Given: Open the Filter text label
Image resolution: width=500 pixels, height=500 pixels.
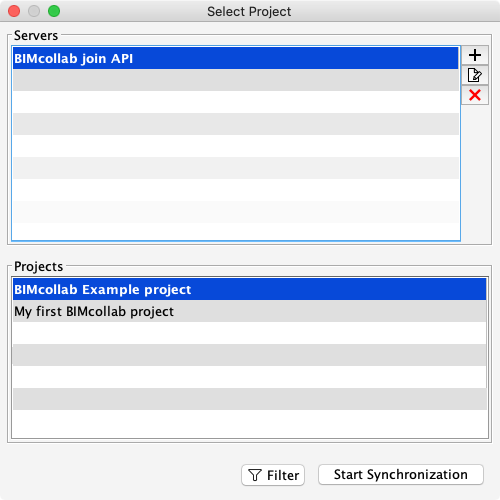Looking at the screenshot, I should (x=283, y=475).
